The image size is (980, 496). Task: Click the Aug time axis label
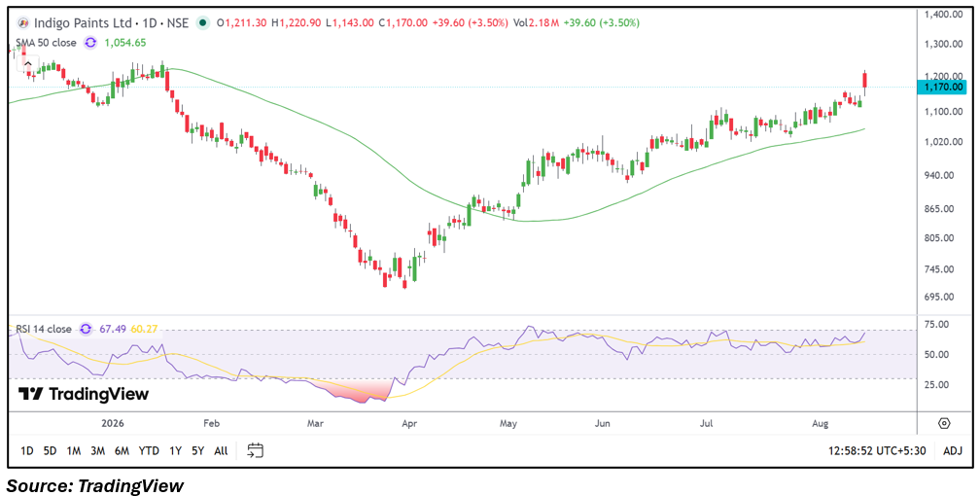pos(821,423)
